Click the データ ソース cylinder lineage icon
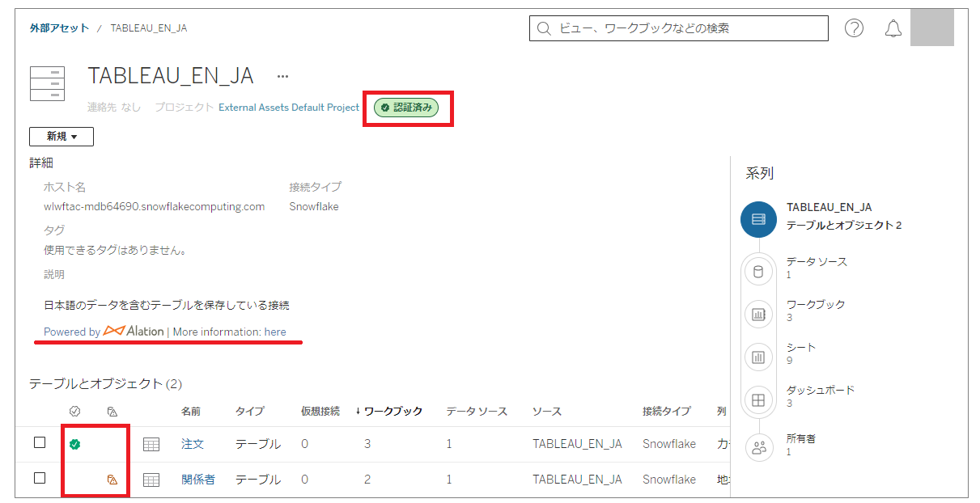 coord(758,273)
